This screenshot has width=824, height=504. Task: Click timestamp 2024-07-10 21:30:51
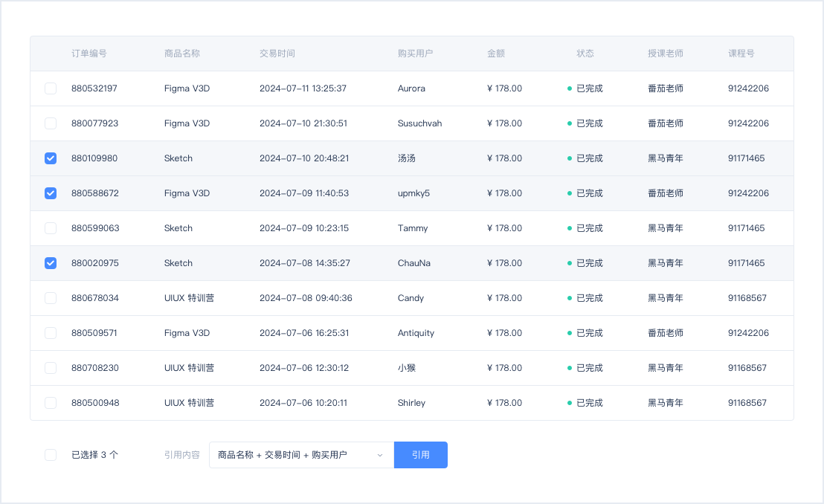coord(303,123)
